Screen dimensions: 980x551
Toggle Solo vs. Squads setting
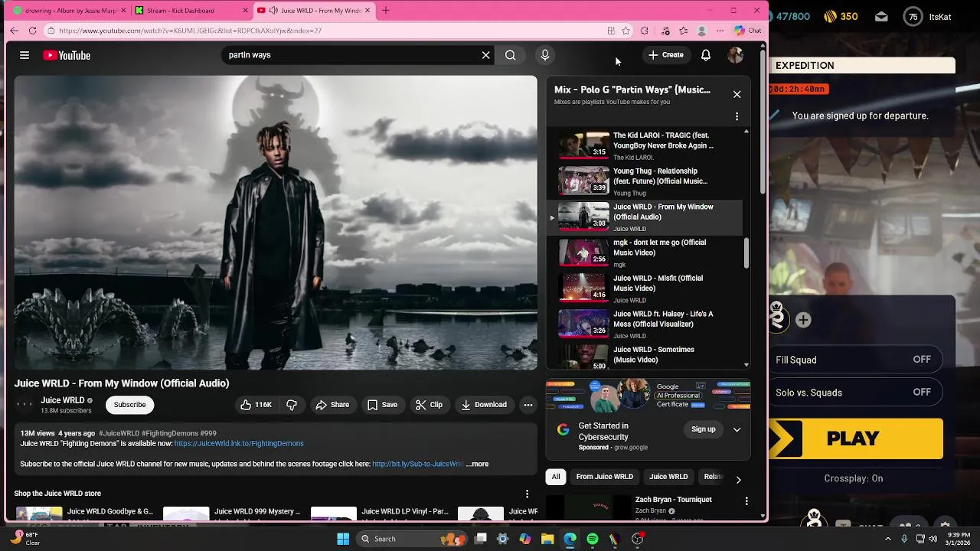[x=856, y=393]
